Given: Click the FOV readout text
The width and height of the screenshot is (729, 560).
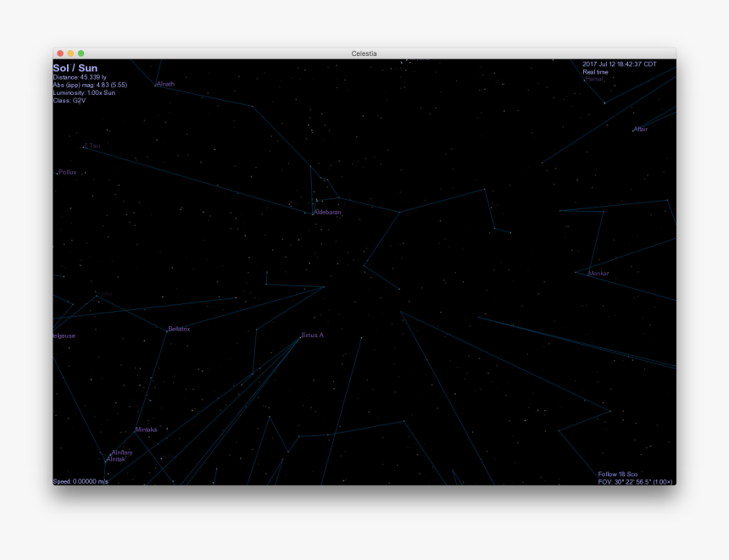Looking at the screenshot, I should coord(635,482).
